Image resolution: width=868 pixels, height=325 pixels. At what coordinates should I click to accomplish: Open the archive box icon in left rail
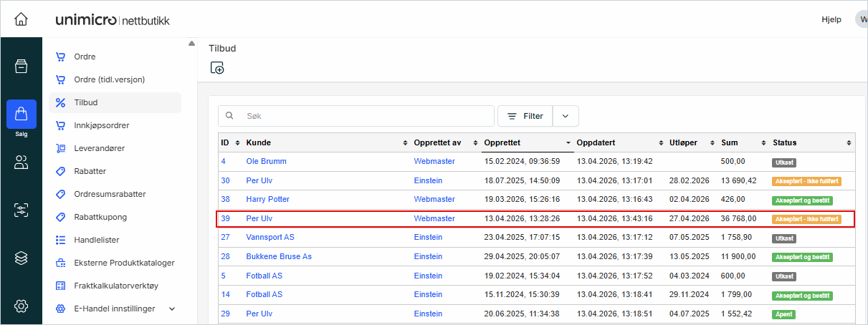(21, 67)
